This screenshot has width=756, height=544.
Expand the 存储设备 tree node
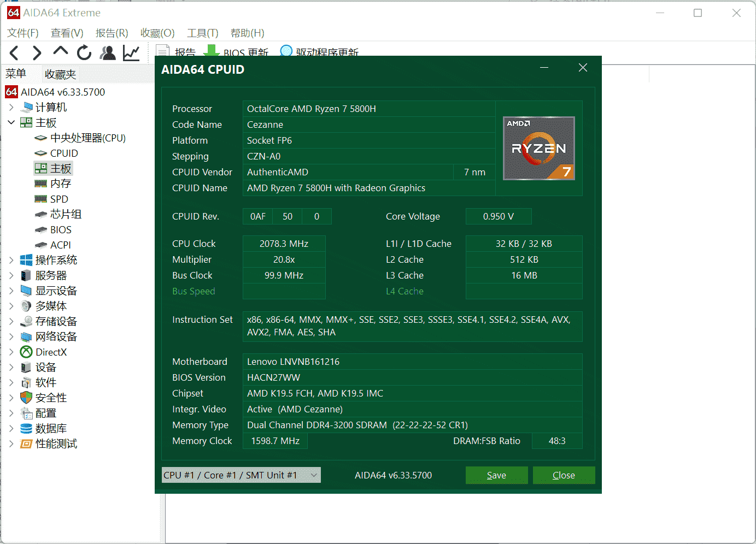[x=11, y=321]
